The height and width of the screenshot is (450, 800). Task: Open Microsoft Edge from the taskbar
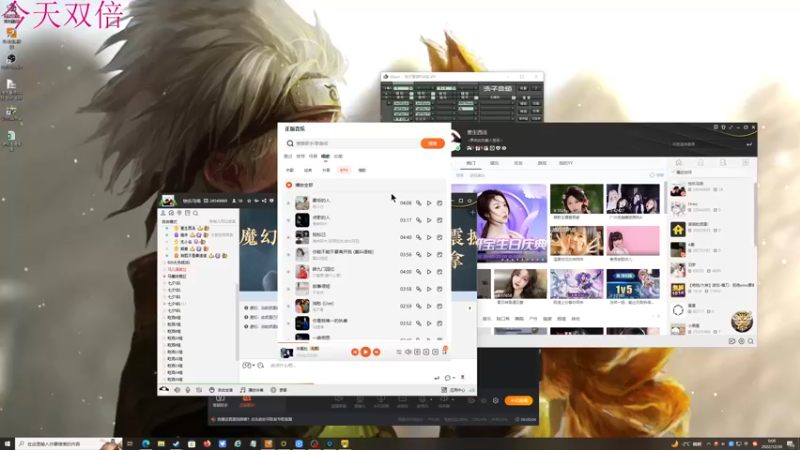[146, 444]
